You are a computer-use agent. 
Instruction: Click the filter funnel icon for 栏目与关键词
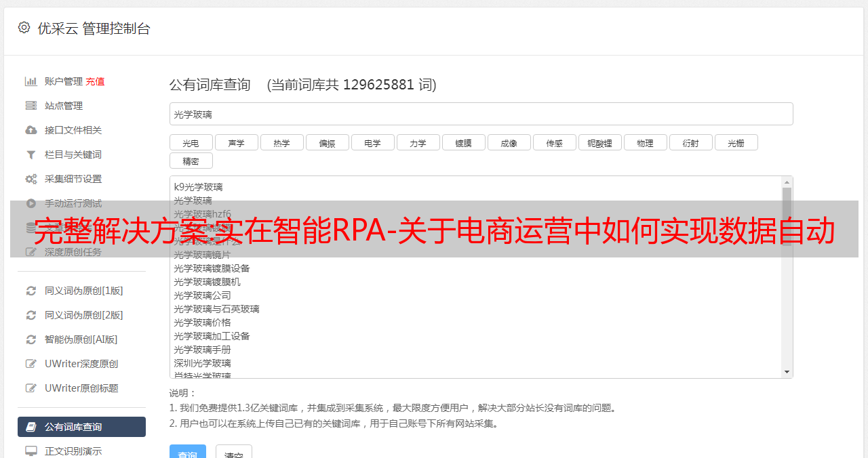pyautogui.click(x=31, y=154)
